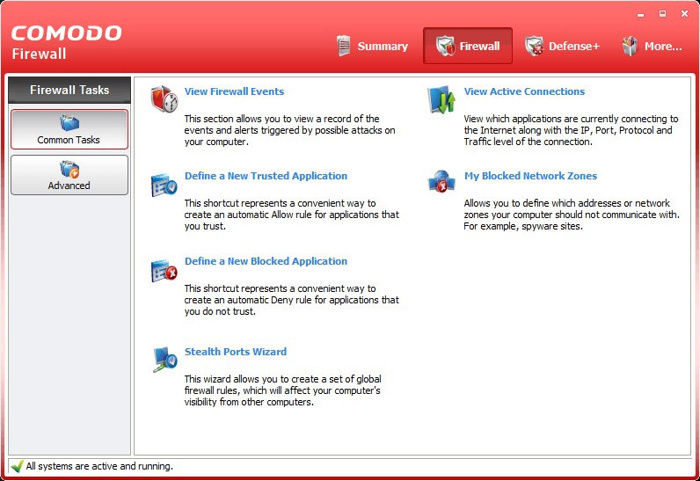Open the My Blocked Network Zones link
The image size is (700, 481).
(530, 176)
